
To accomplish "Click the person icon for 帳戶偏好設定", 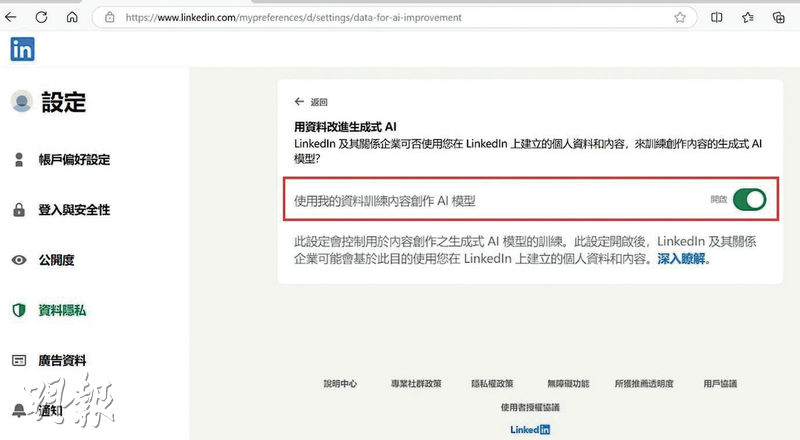I will click(19, 160).
